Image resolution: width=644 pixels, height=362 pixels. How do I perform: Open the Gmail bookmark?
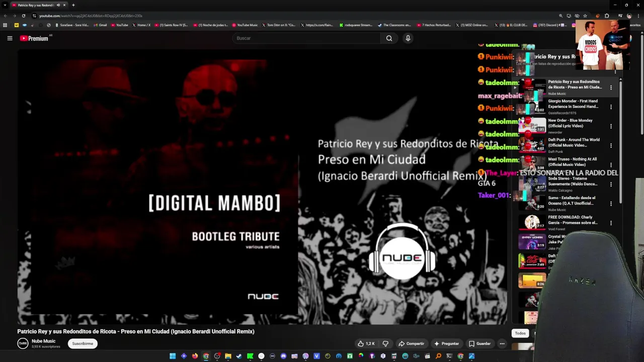tap(100, 25)
